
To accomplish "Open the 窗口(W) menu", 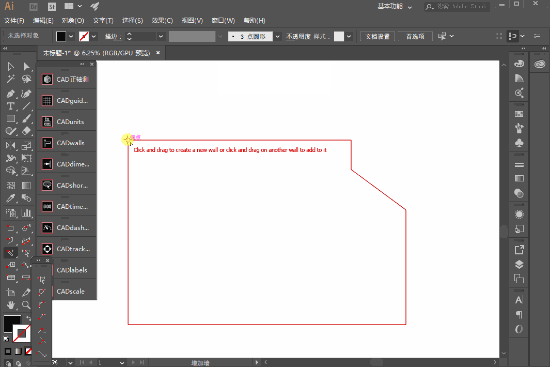I will pos(223,20).
